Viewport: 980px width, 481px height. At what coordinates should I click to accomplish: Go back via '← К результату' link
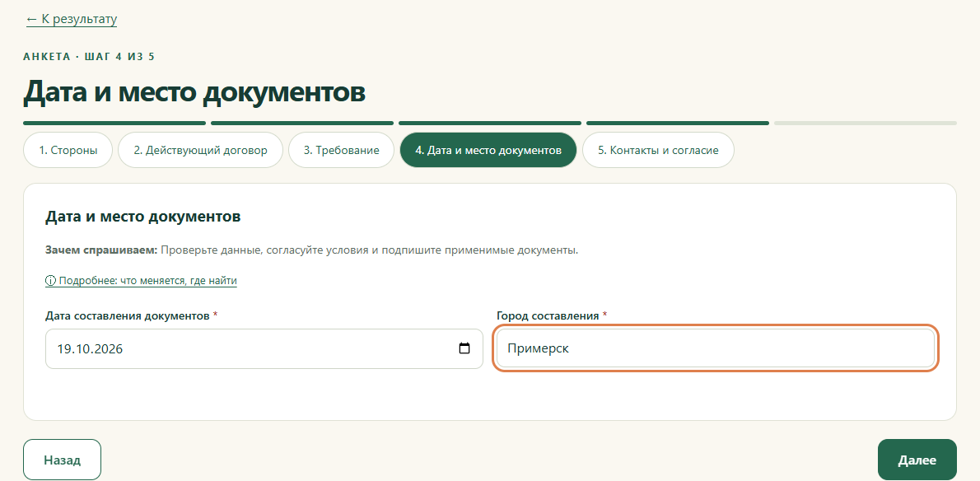[x=72, y=20]
